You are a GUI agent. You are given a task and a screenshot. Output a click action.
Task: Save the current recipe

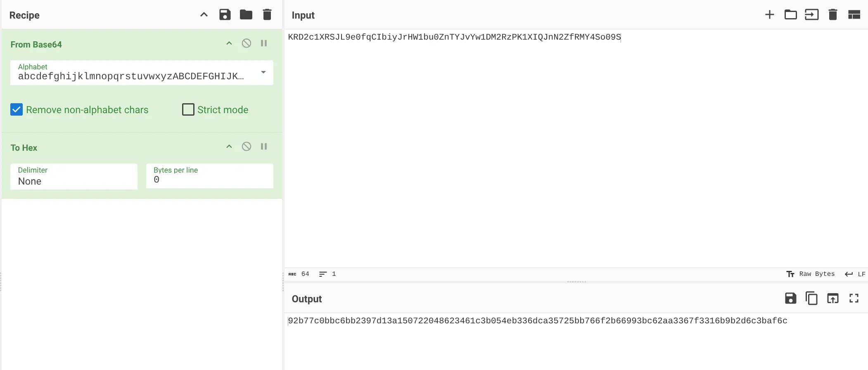point(225,15)
